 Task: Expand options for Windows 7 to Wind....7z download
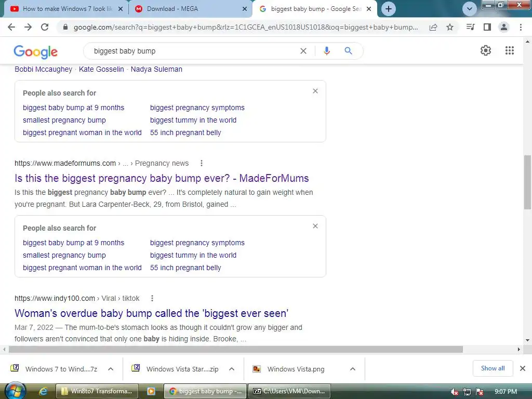pyautogui.click(x=111, y=369)
